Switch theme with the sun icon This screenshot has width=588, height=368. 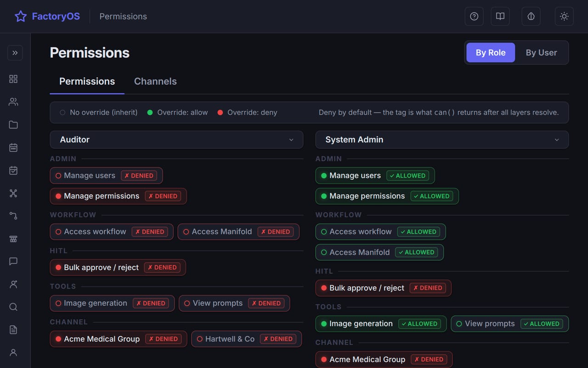(564, 17)
